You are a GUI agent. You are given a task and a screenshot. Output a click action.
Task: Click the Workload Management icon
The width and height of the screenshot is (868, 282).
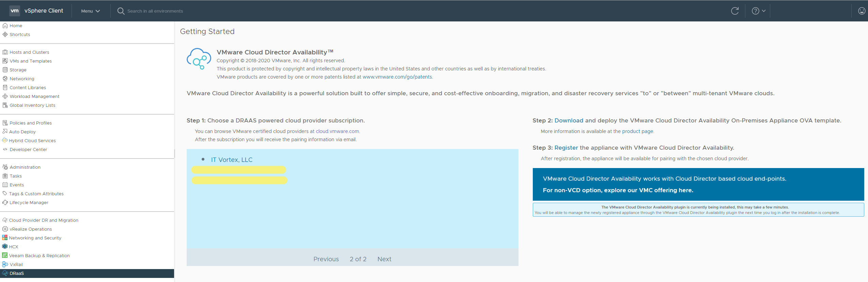tap(5, 96)
